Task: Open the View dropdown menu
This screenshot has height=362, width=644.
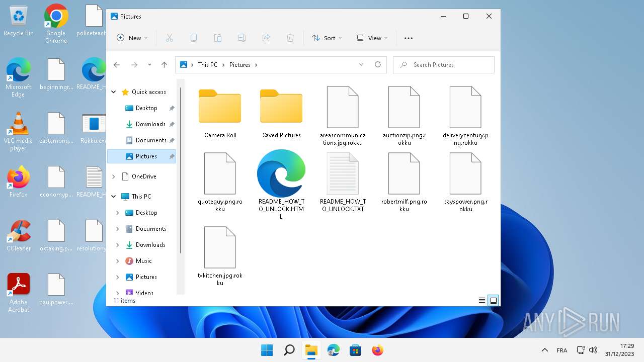Action: point(372,38)
